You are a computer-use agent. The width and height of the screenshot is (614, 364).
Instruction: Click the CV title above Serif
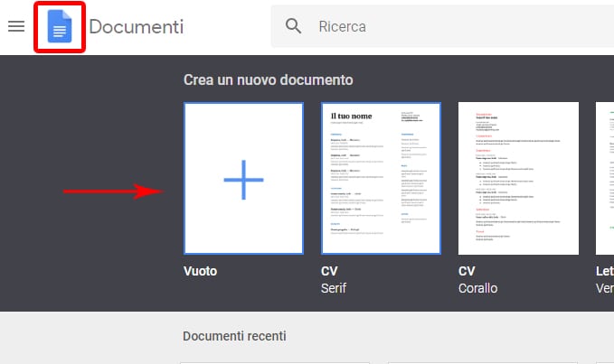329,271
